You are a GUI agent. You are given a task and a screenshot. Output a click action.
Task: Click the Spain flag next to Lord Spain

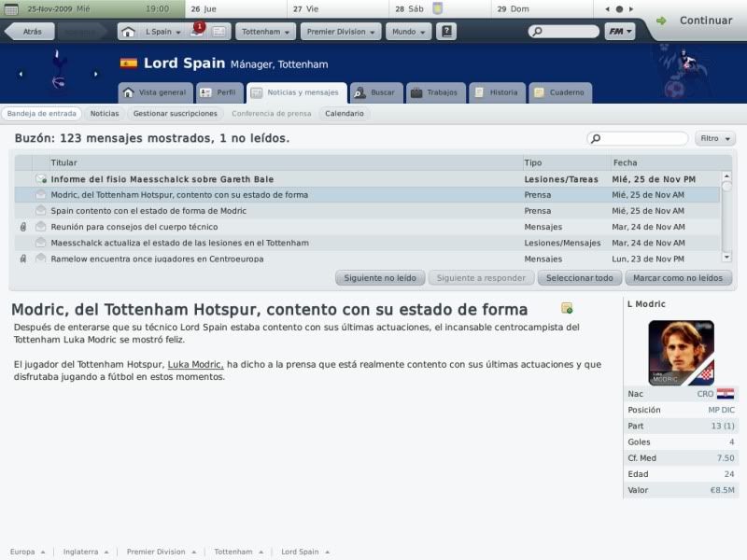point(129,63)
